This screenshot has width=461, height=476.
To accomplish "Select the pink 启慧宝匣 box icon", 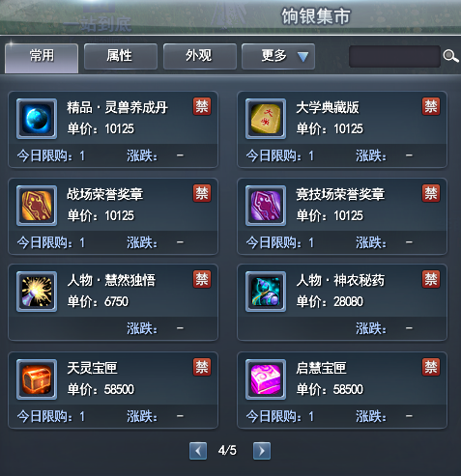I will pyautogui.click(x=266, y=379).
